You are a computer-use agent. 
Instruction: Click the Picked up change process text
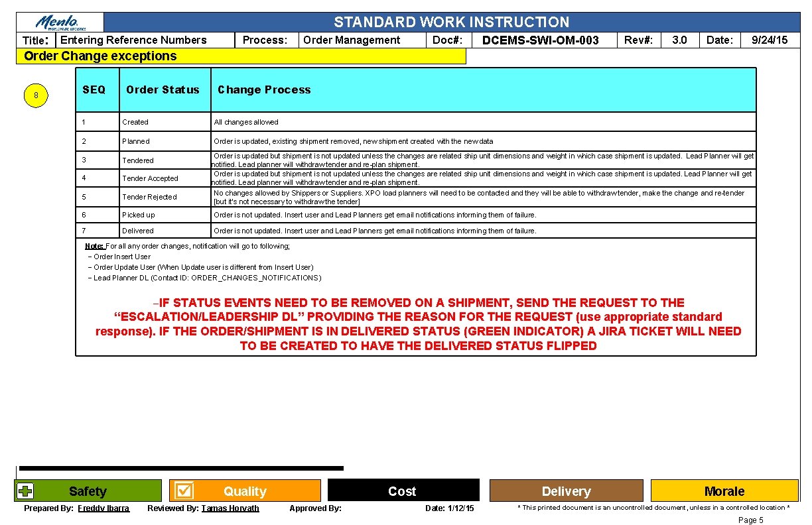(x=375, y=215)
